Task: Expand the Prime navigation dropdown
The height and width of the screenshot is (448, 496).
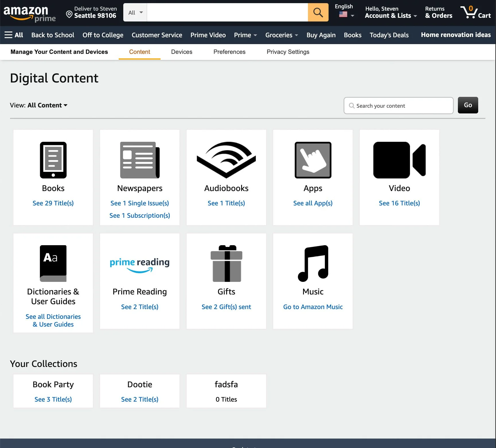Action: click(245, 35)
